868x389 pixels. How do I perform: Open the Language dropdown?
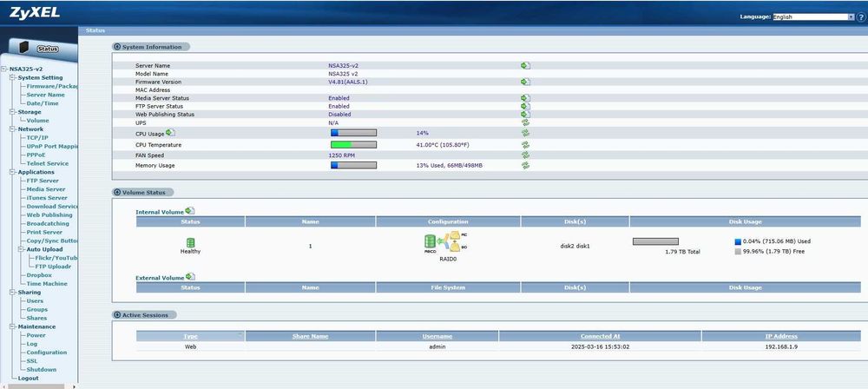pos(814,17)
